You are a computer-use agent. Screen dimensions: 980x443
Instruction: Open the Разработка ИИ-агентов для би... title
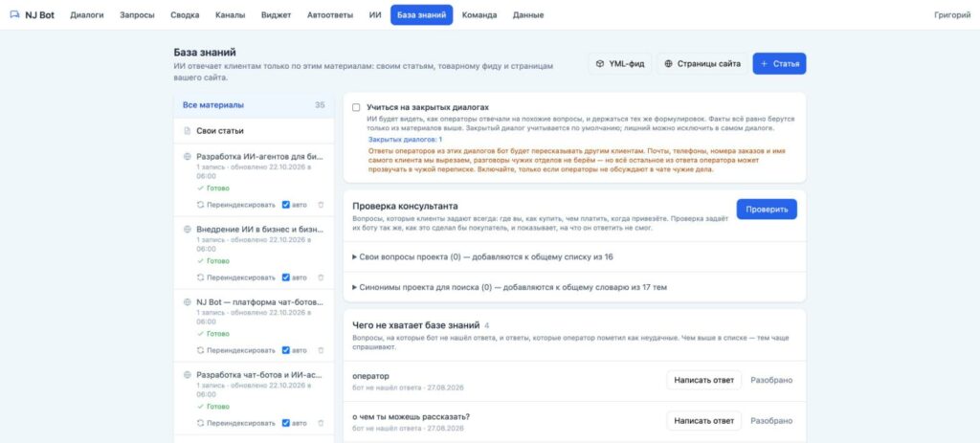point(260,156)
